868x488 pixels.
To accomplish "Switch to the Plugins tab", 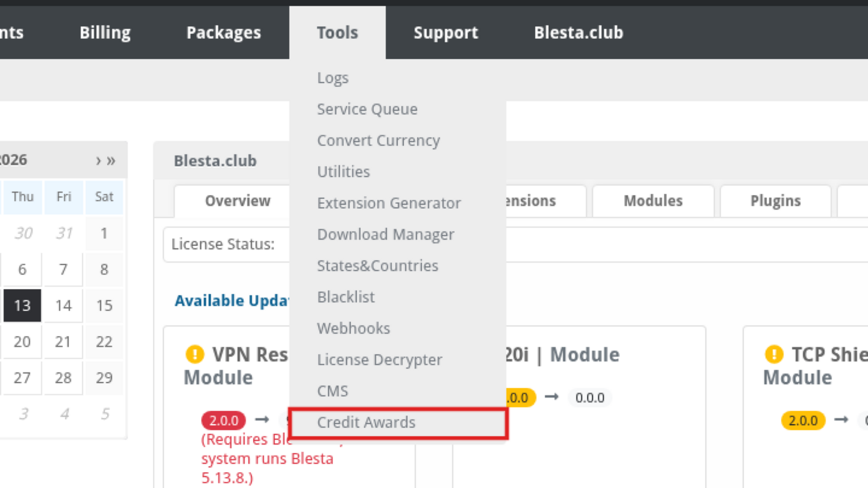I will pos(776,201).
